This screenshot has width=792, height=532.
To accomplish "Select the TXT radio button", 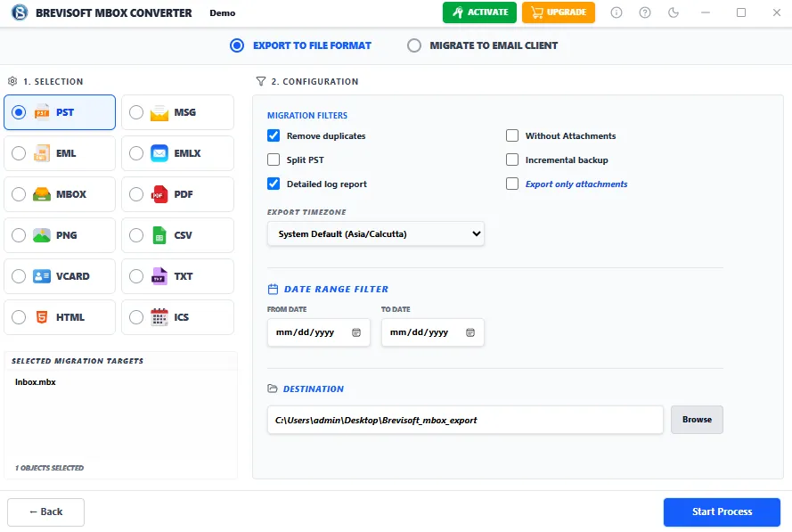I will tap(136, 276).
